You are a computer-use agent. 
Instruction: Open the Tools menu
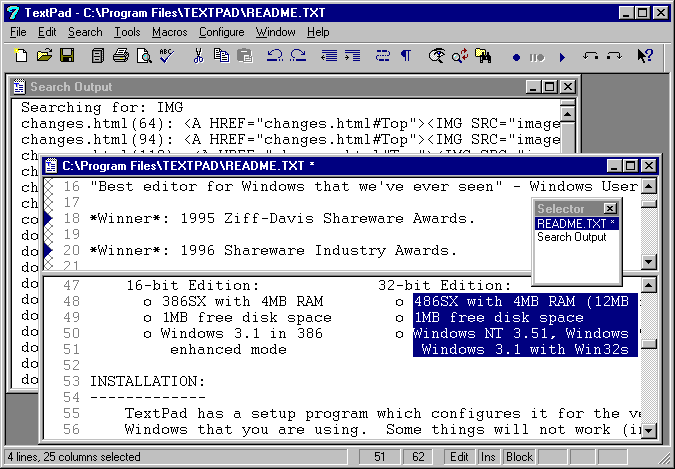point(127,32)
